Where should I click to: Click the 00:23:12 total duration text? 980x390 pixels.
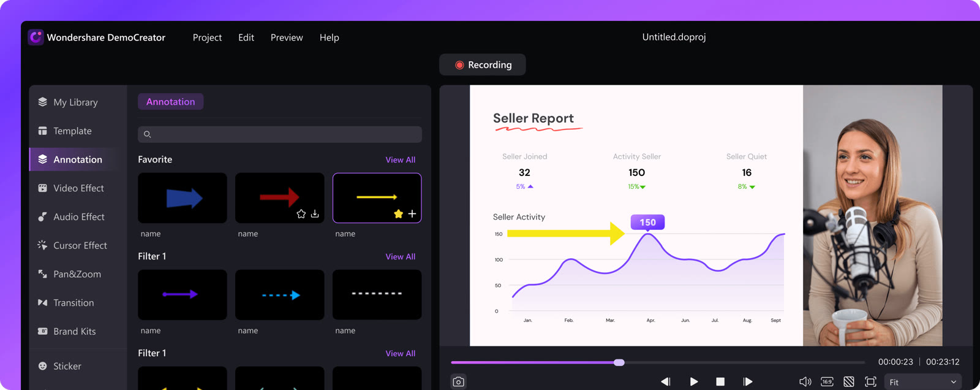(943, 362)
